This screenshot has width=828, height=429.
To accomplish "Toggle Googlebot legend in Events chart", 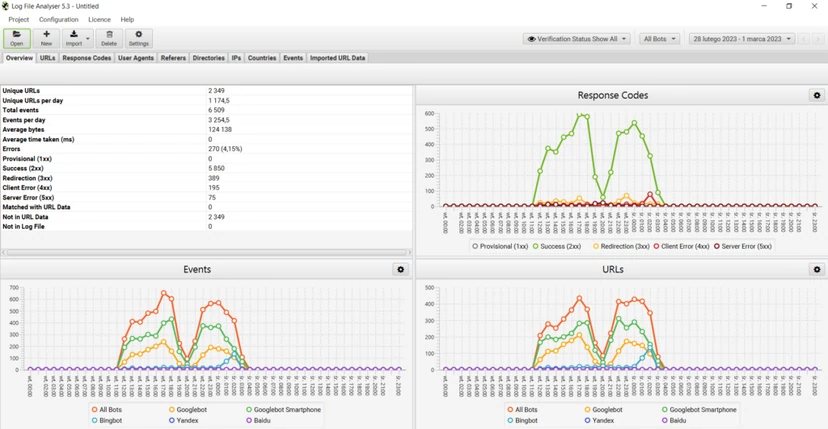I will click(x=186, y=409).
